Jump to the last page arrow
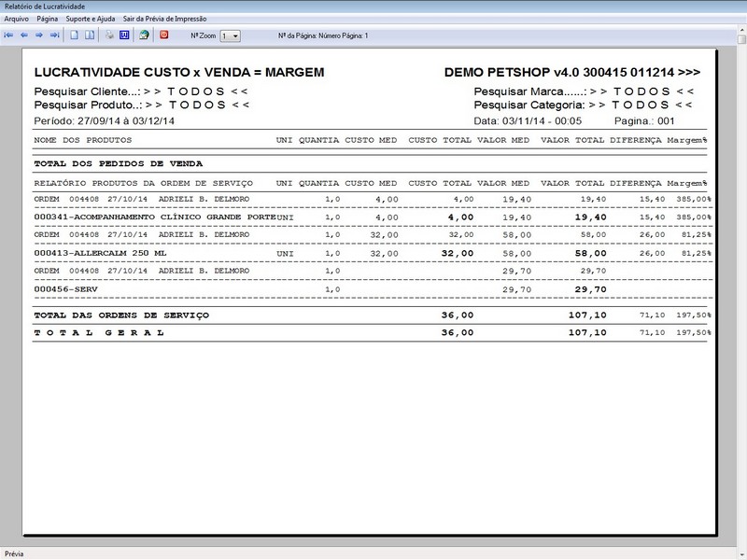The width and height of the screenshot is (747, 560). (x=54, y=35)
